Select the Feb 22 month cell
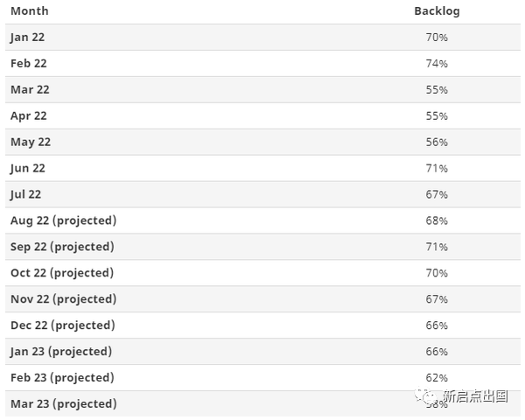Image resolution: width=525 pixels, height=420 pixels. 29,63
